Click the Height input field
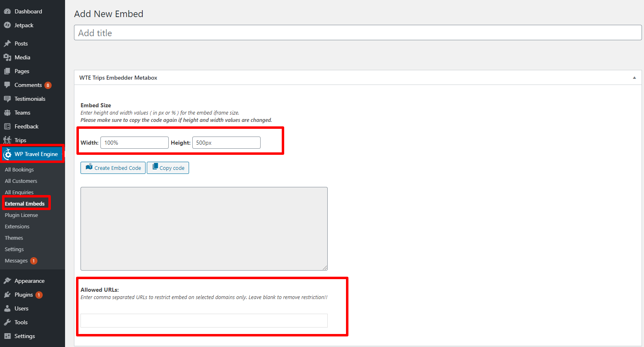 (226, 143)
